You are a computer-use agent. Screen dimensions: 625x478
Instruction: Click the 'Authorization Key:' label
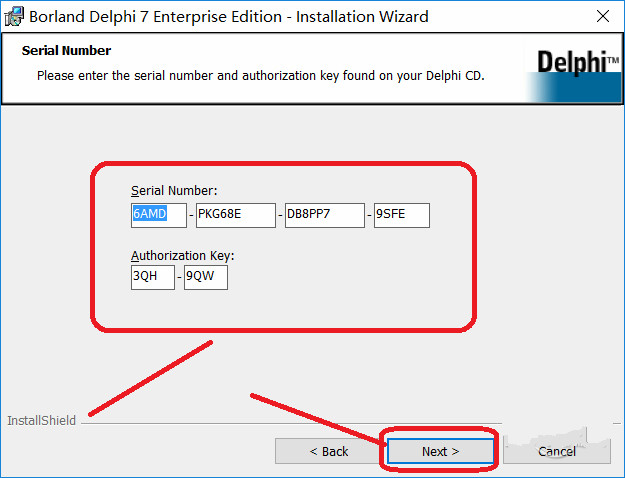(x=183, y=256)
